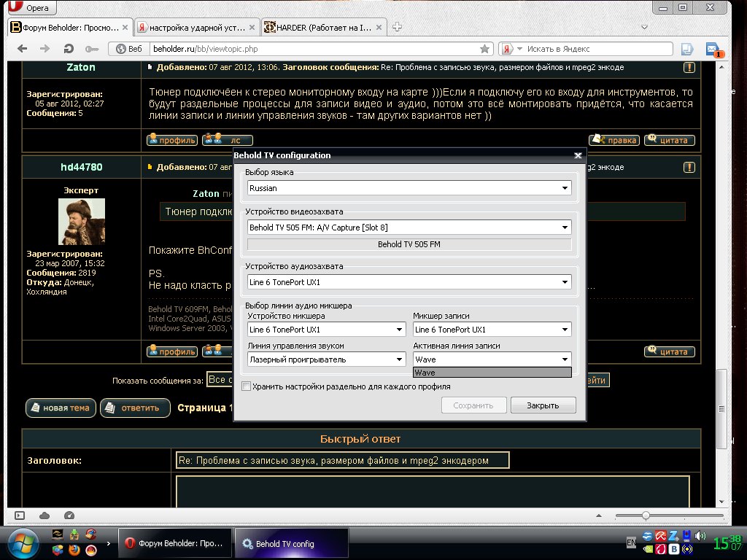The width and height of the screenshot is (747, 560).
Task: Click the bookmark star in address bar
Action: tap(484, 49)
